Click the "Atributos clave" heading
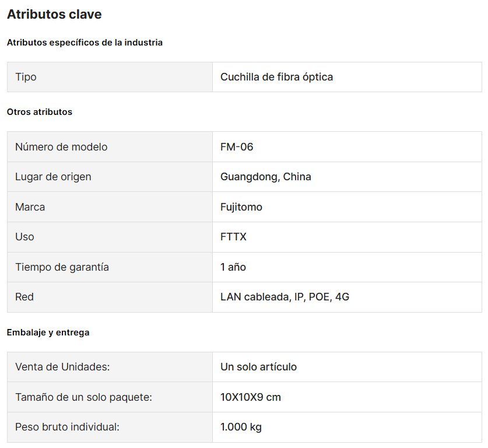 (x=54, y=15)
